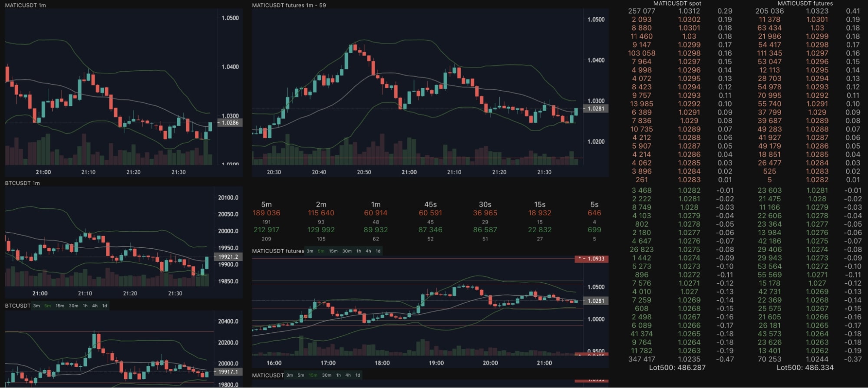The image size is (868, 388).
Task: Click 2m sell volume 115 640
Action: 321,213
